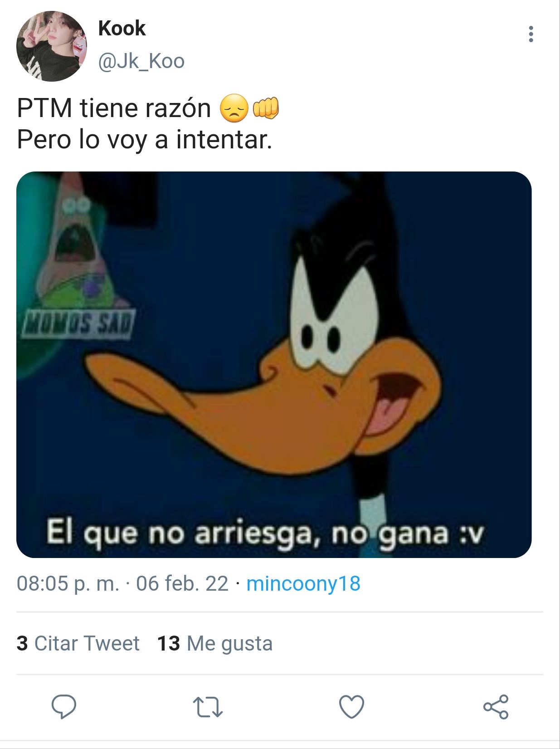Retweet using the arrows icon
This screenshot has width=560, height=749.
(208, 707)
